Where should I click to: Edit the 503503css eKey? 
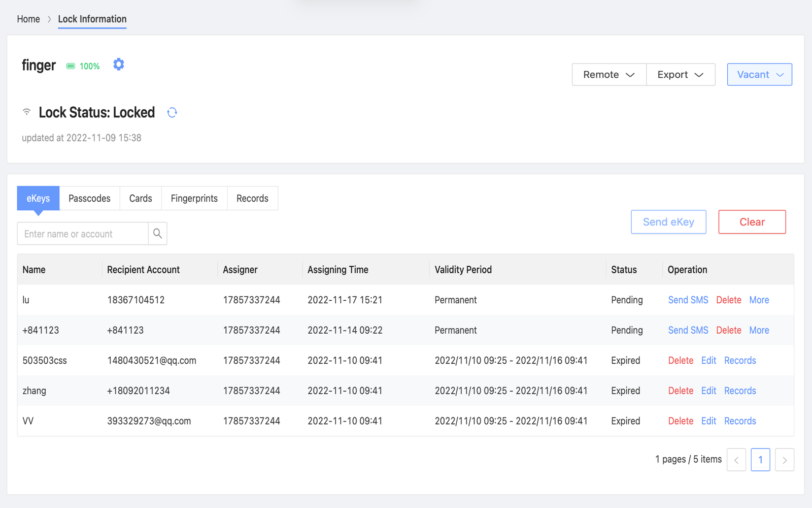click(708, 360)
